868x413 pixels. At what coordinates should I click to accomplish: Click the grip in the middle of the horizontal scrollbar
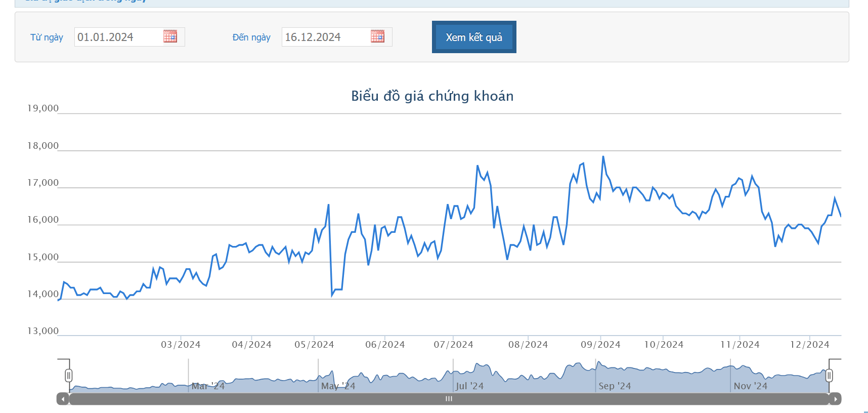coord(449,399)
